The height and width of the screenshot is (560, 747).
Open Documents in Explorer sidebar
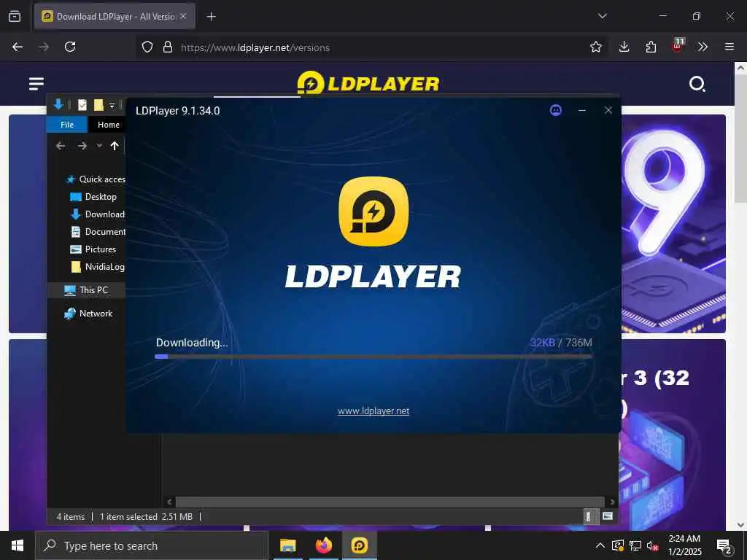pyautogui.click(x=98, y=232)
